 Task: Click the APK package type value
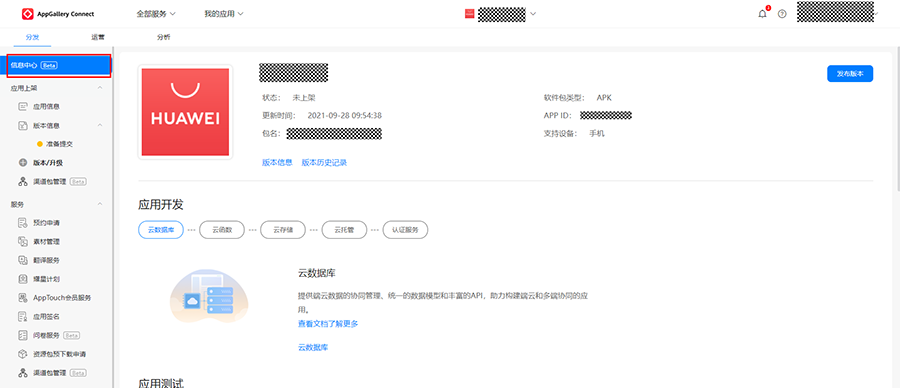tap(604, 98)
